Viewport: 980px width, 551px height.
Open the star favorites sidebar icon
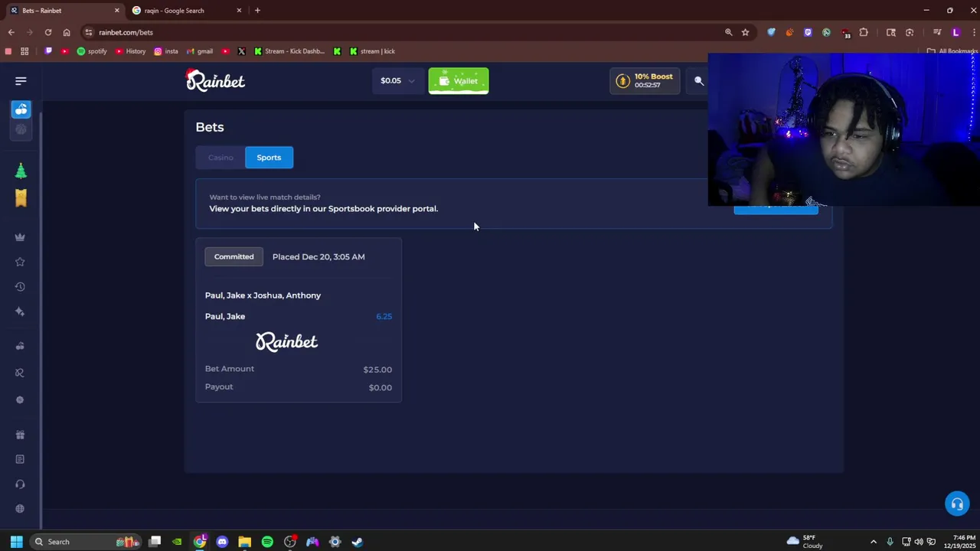click(x=20, y=262)
